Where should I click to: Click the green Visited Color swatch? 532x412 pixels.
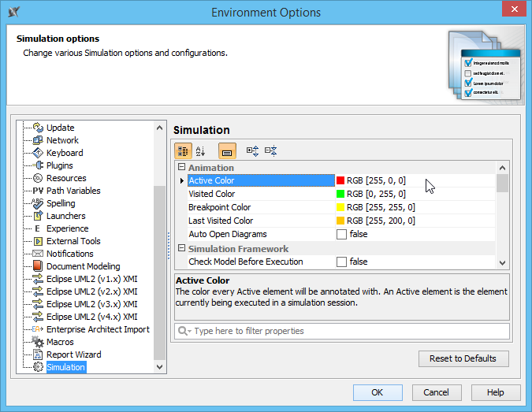[341, 194]
